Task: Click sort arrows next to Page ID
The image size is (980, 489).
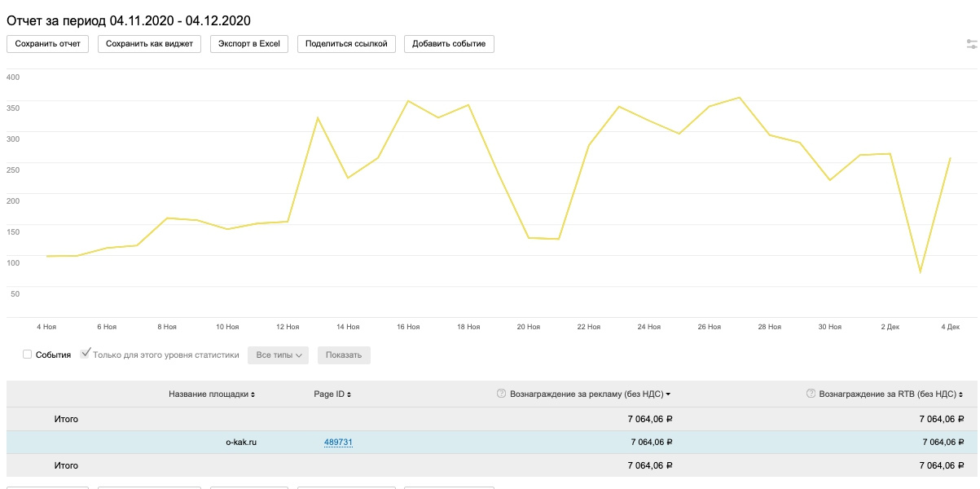Action: tap(349, 394)
